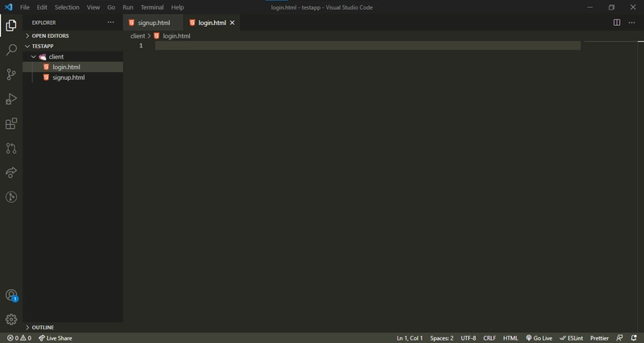The image size is (644, 343).
Task: Open the Terminal menu
Action: [152, 7]
